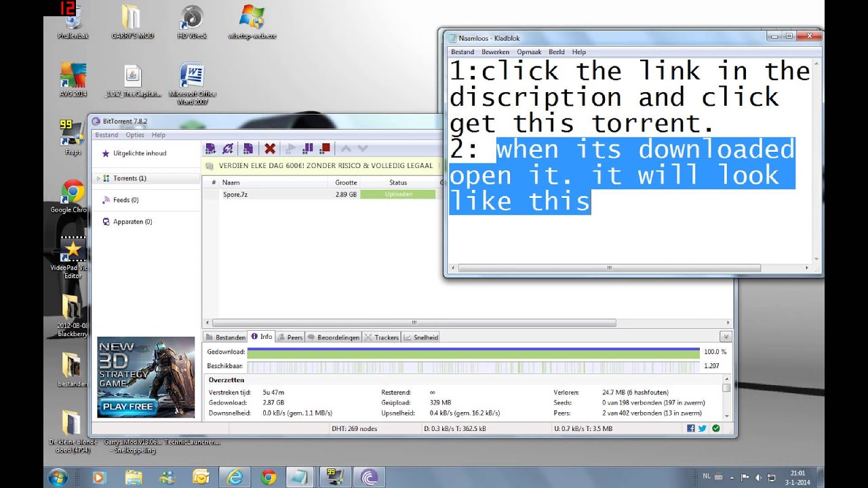Screen dimensions: 868x488
Task: Switch to the Peers tab
Action: point(290,337)
